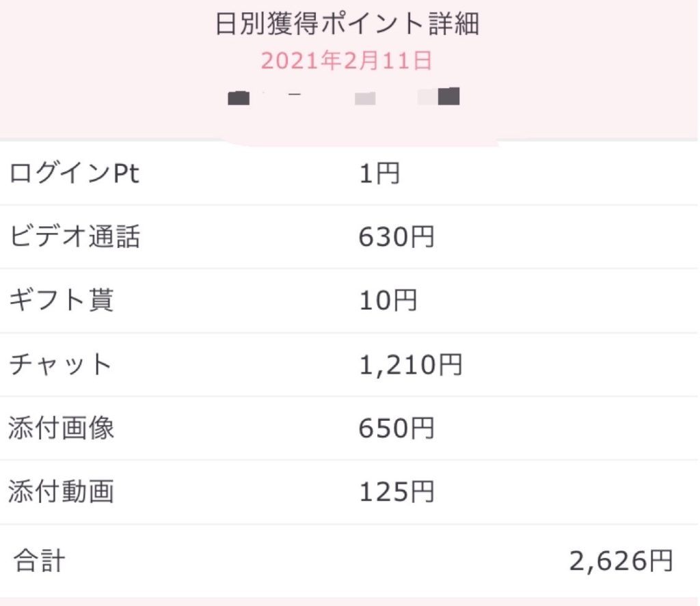Click the 2,626円 total amount
This screenshot has width=700, height=606.
[x=621, y=562]
